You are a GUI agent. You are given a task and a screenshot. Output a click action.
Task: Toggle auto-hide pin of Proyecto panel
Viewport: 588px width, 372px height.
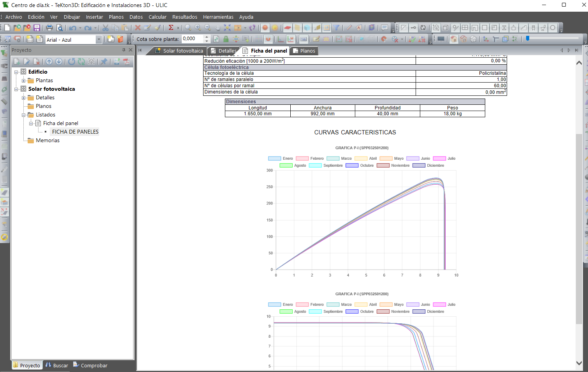[124, 50]
